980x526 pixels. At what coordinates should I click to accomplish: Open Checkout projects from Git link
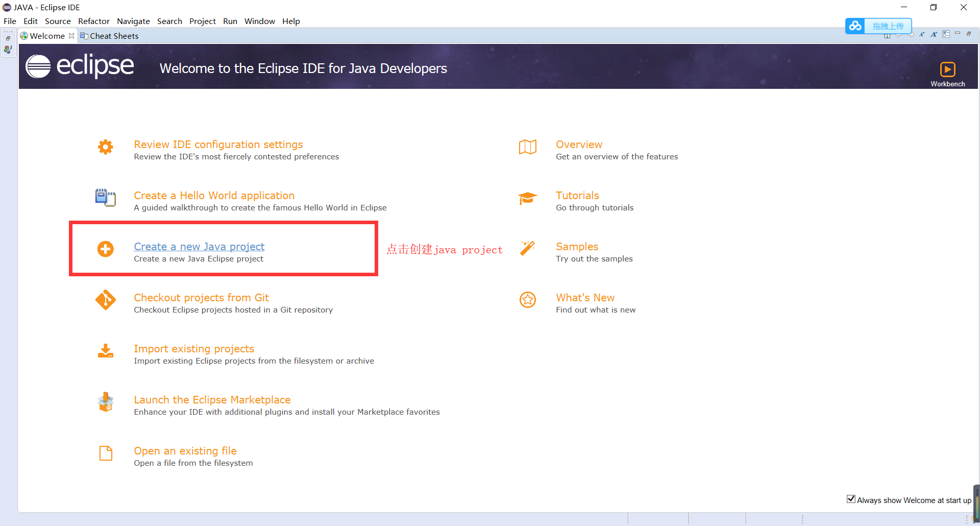(x=201, y=298)
